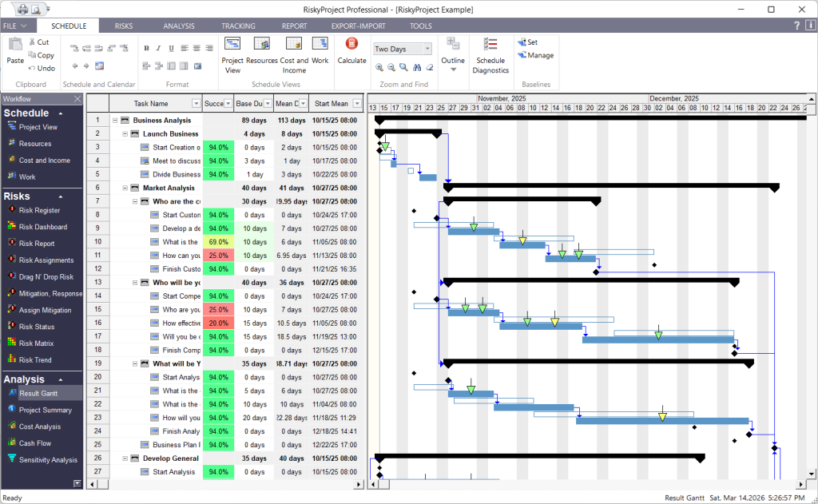Open the FILE menu

(x=16, y=26)
